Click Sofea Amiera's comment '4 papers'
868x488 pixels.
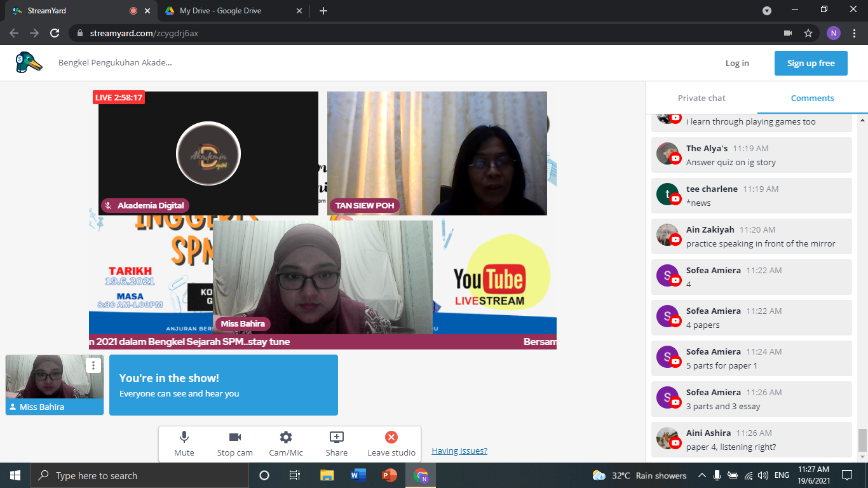[752, 318]
